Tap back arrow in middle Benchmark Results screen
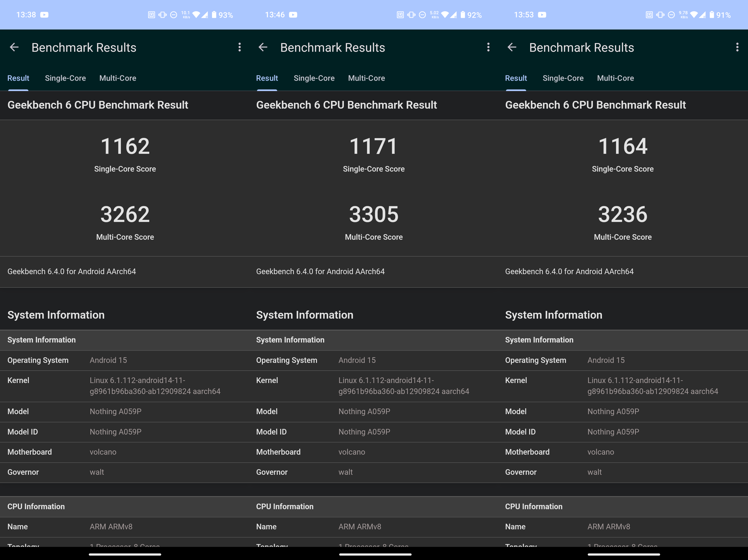Screen dimensions: 748x560 (x=263, y=47)
